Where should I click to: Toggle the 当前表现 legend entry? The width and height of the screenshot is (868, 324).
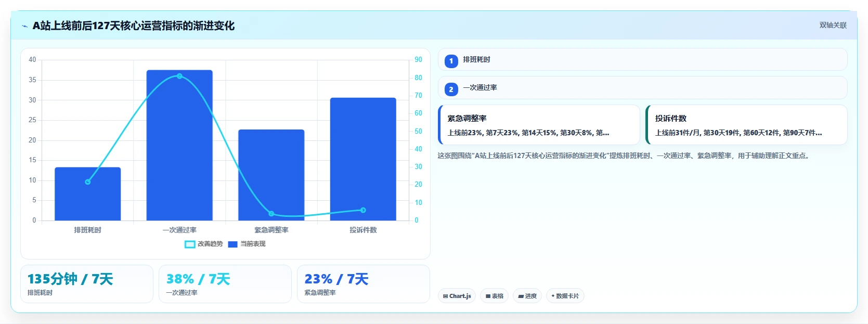click(x=247, y=244)
